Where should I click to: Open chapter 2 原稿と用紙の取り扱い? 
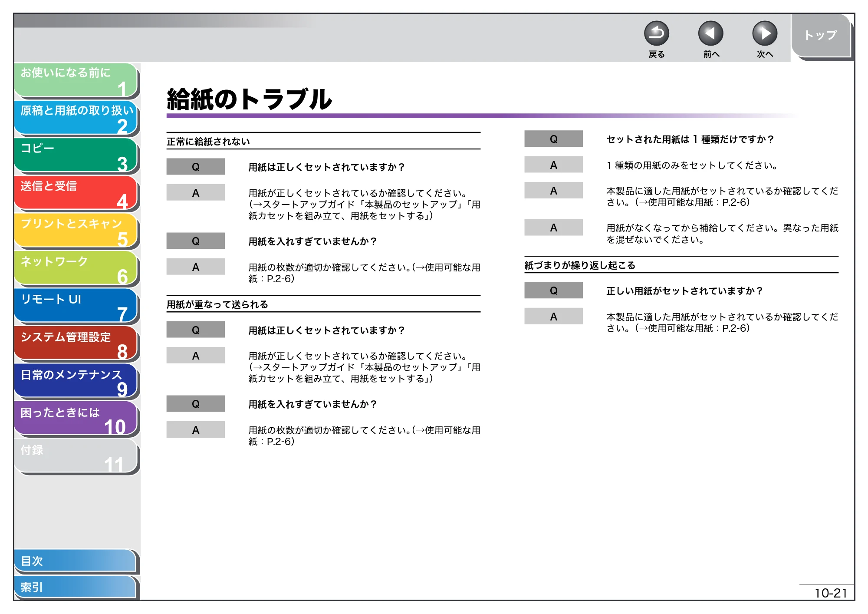pos(76,118)
